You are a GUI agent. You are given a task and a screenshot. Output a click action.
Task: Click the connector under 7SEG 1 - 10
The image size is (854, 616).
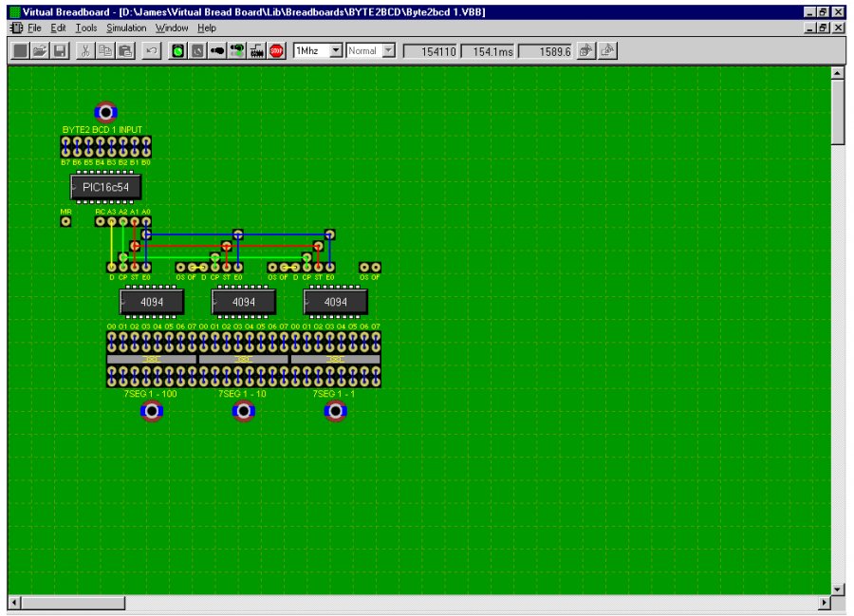[244, 411]
